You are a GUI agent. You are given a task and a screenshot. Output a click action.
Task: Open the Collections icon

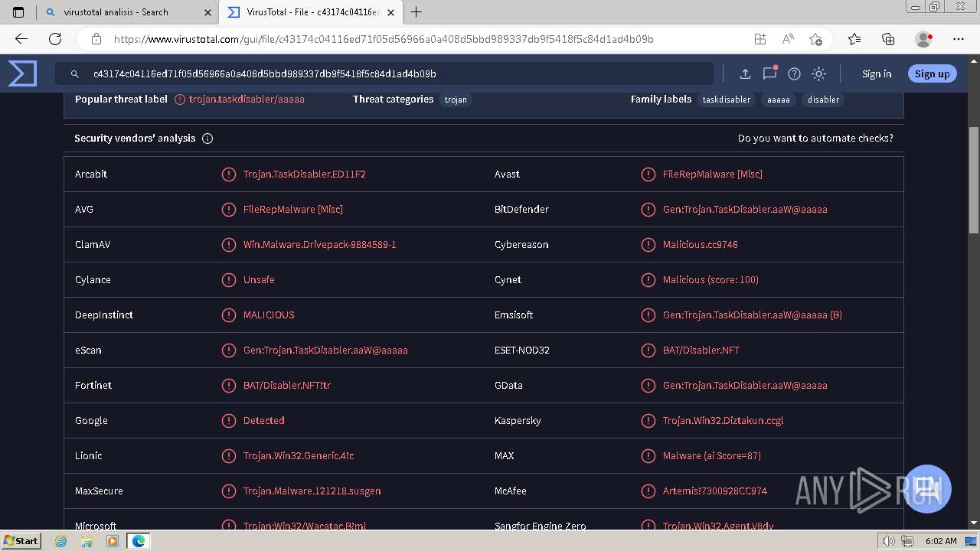click(x=888, y=39)
